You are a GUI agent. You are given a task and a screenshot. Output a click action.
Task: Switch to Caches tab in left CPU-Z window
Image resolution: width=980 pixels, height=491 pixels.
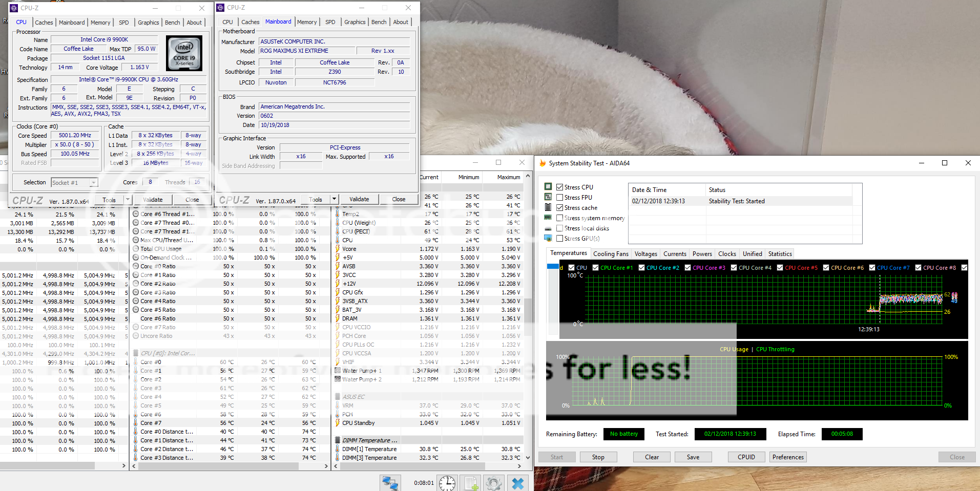pyautogui.click(x=44, y=23)
